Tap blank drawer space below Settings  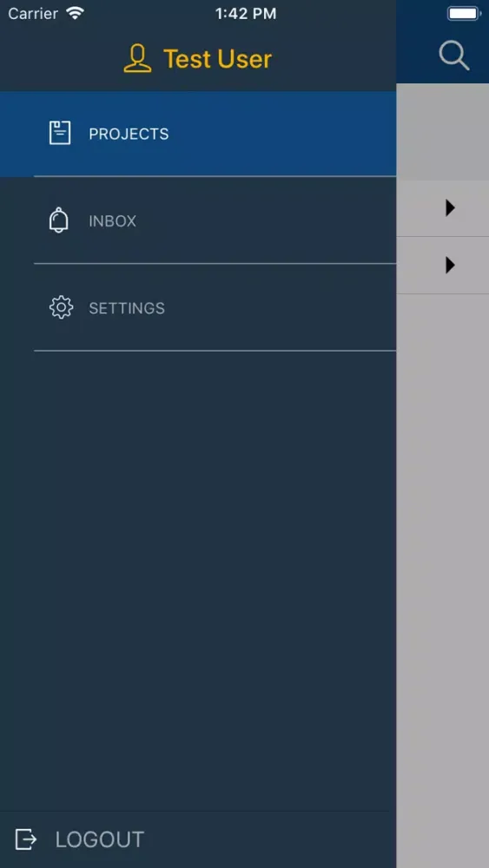(x=198, y=582)
